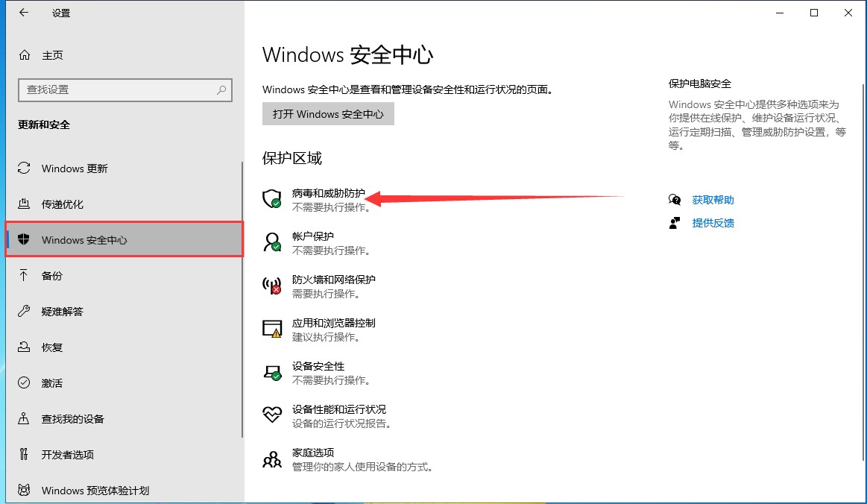867x504 pixels.
Task: Click the 传递优化 delivery icon
Action: (24, 204)
